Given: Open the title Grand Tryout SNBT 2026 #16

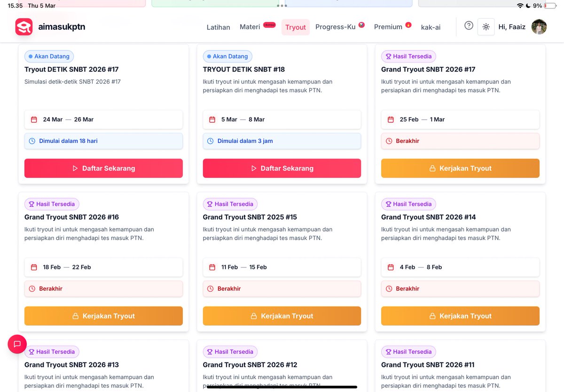Looking at the screenshot, I should click(71, 217).
